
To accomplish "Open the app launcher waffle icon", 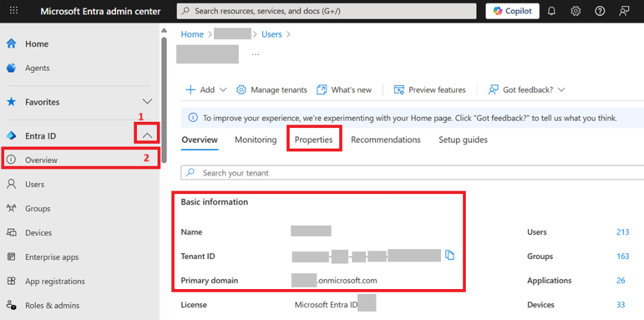I will [x=14, y=11].
